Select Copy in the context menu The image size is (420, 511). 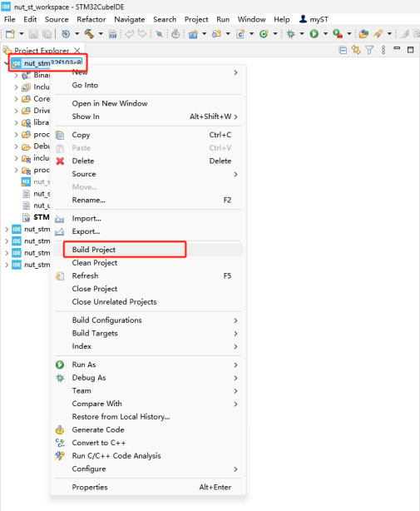pyautogui.click(x=148, y=135)
